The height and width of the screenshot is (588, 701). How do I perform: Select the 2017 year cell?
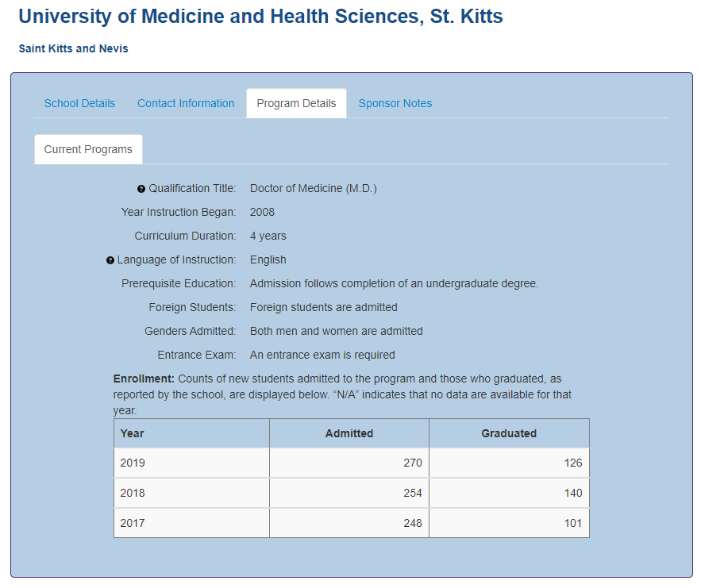(133, 523)
